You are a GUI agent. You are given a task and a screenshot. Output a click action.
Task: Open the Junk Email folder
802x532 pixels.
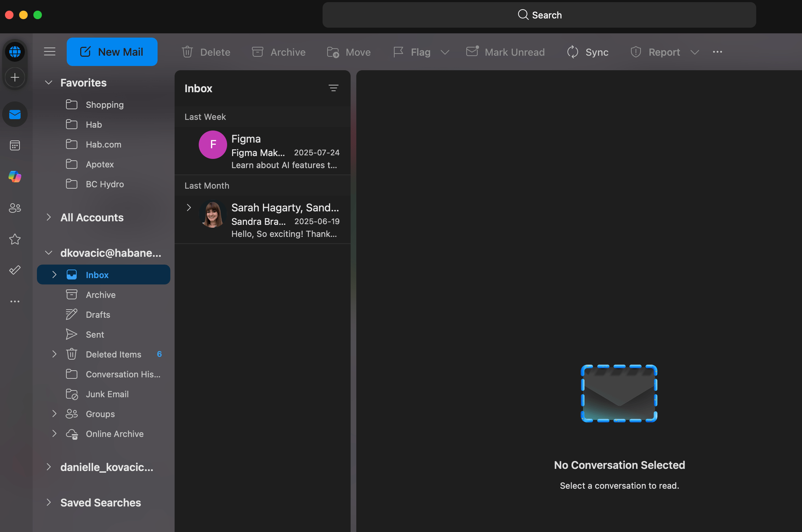pos(107,394)
